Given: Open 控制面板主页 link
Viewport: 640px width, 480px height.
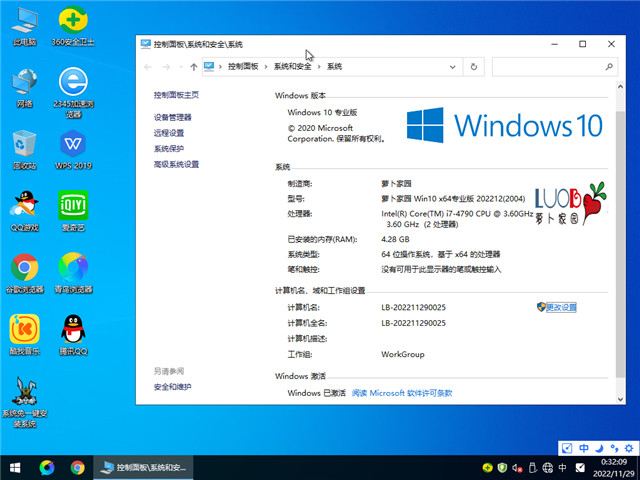Looking at the screenshot, I should 176,95.
